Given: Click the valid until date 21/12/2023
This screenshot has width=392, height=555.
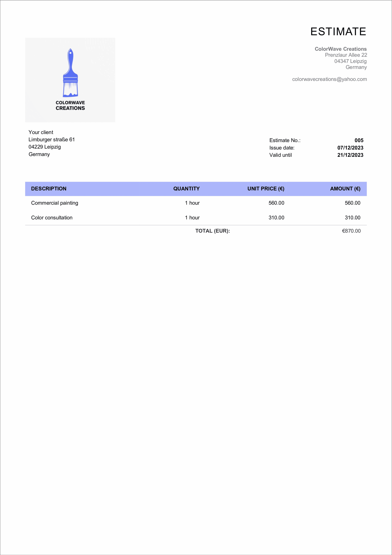Looking at the screenshot, I should pyautogui.click(x=350, y=155).
